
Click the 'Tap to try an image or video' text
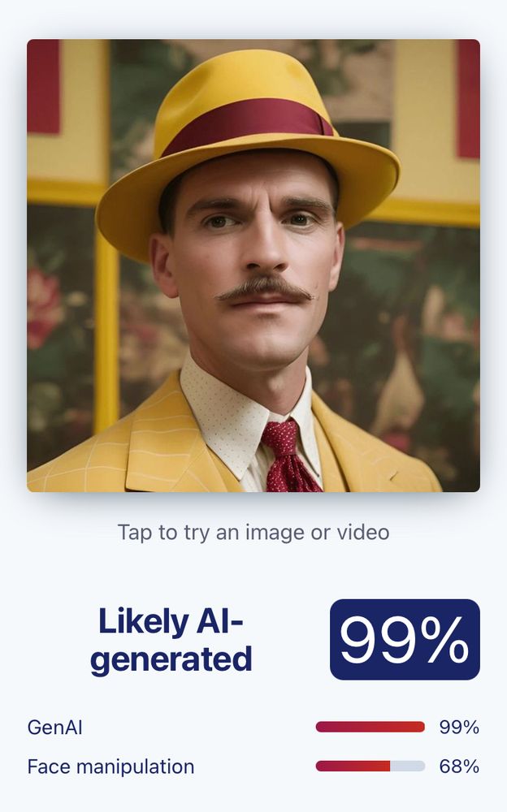tap(253, 533)
